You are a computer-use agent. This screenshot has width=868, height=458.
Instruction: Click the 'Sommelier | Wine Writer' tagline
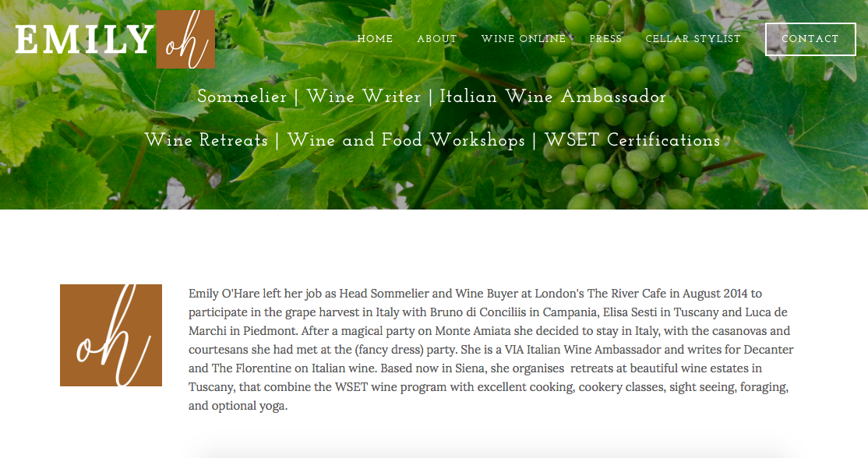(309, 97)
